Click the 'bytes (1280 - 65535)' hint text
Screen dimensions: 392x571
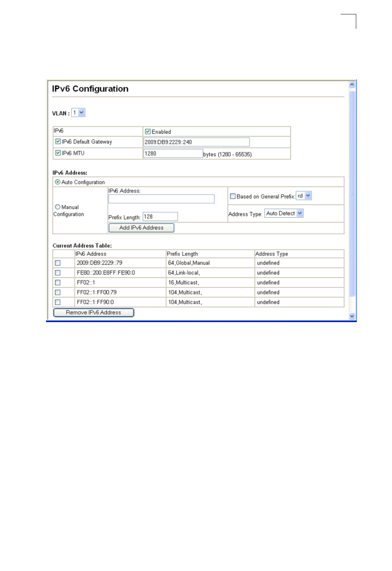[227, 154]
